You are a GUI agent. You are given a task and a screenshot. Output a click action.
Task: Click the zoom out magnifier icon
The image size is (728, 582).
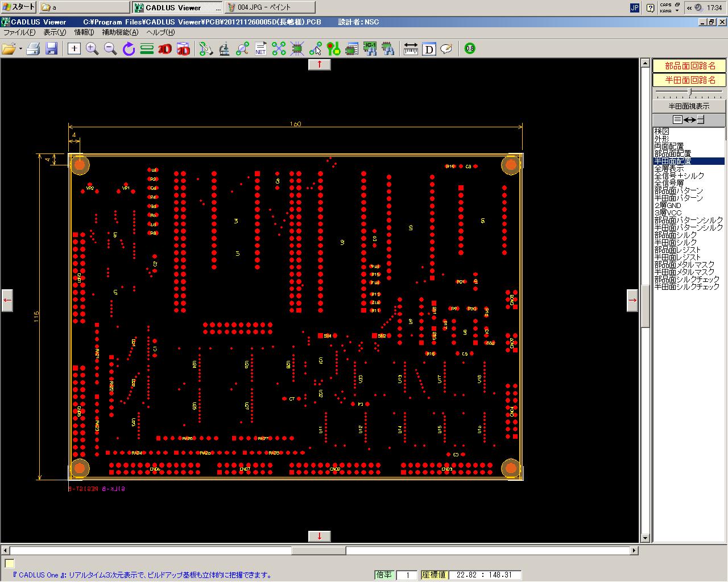coord(110,49)
